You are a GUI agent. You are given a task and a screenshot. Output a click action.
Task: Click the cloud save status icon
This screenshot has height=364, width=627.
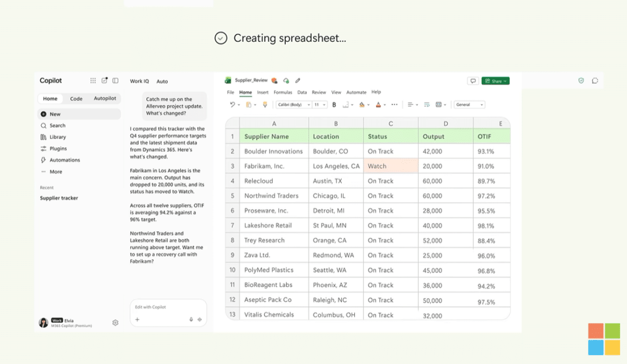[x=286, y=80]
